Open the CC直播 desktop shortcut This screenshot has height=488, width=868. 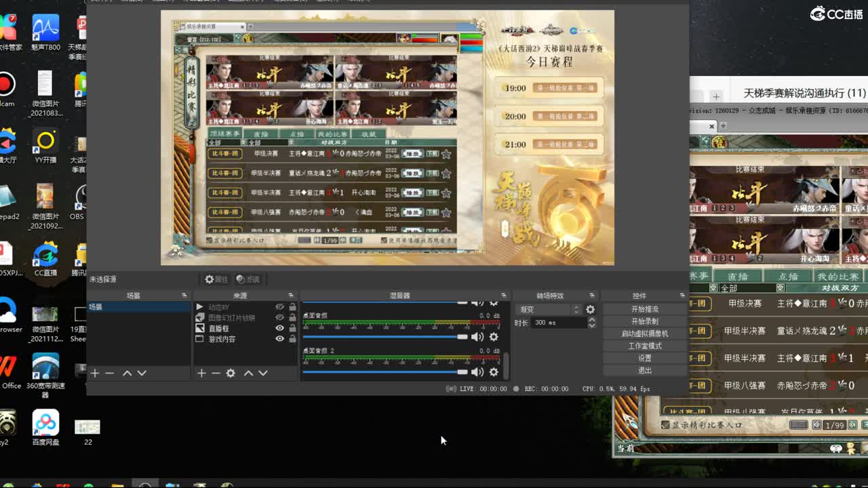point(45,260)
